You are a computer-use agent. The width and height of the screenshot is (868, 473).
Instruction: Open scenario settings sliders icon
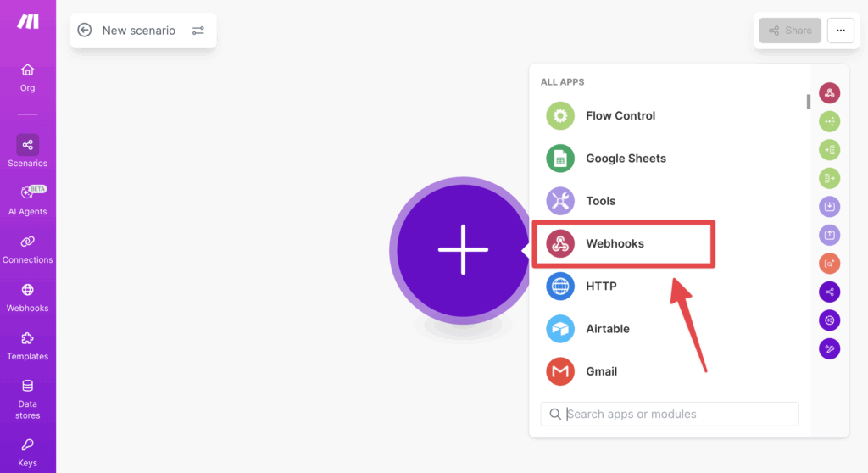(198, 31)
